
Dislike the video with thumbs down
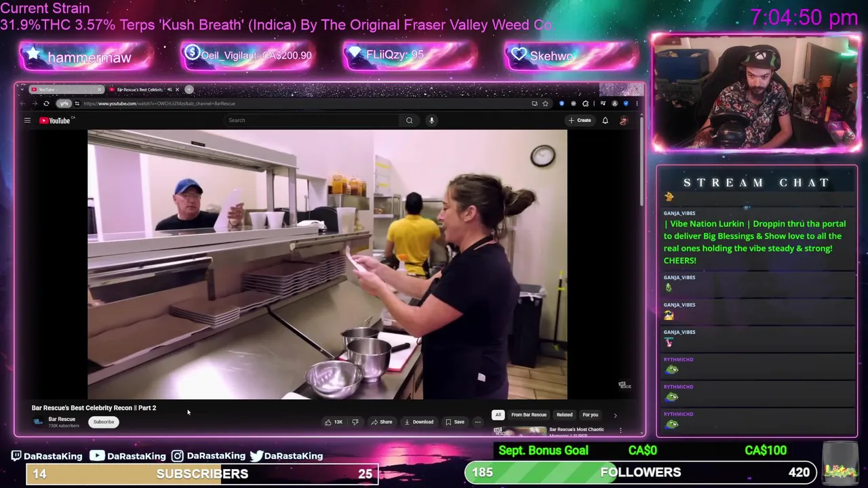pyautogui.click(x=355, y=422)
